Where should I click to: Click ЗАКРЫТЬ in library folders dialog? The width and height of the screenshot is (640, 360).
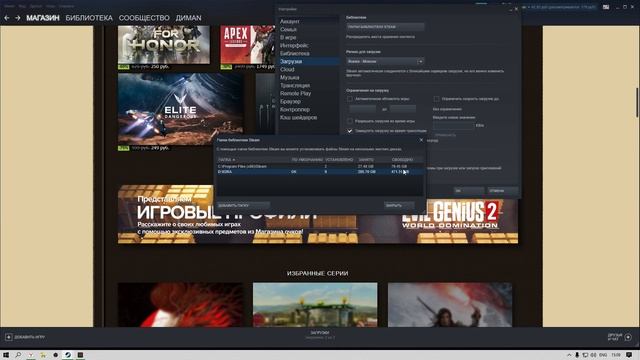click(x=399, y=206)
